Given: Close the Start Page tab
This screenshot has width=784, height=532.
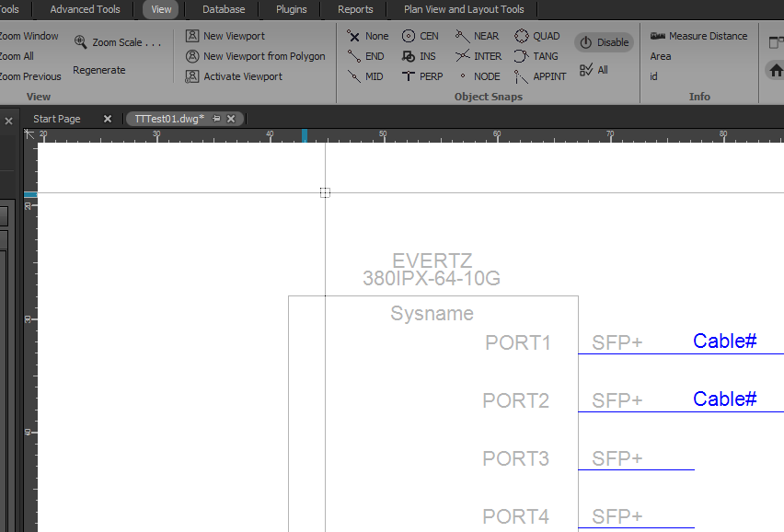Looking at the screenshot, I should [x=107, y=119].
